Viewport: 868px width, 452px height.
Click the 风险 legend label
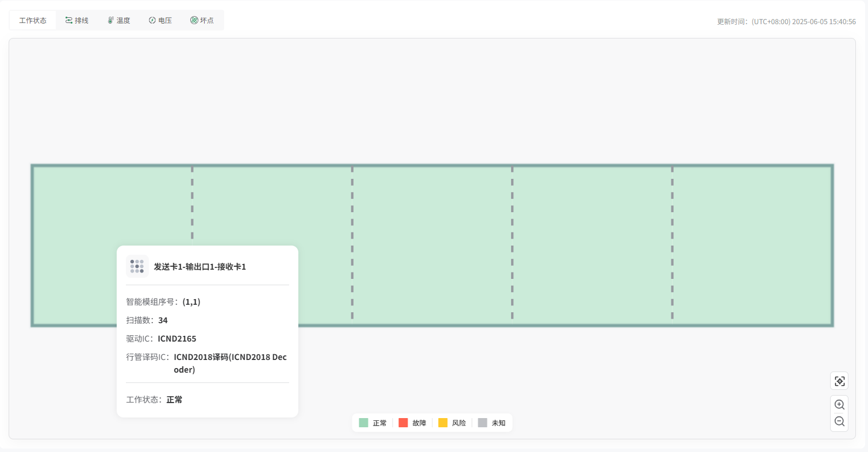coord(459,423)
